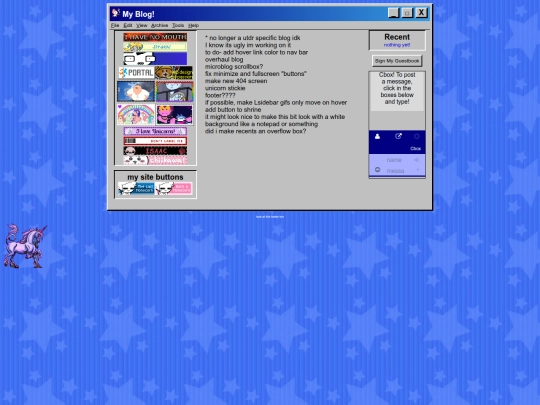This screenshot has width=540, height=405.
Task: Open the Edit menu
Action: tap(128, 25)
